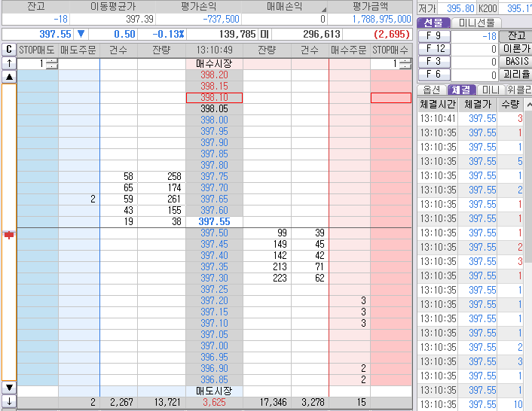Select the 체결 tab
The height and width of the screenshot is (411, 532).
(x=461, y=90)
